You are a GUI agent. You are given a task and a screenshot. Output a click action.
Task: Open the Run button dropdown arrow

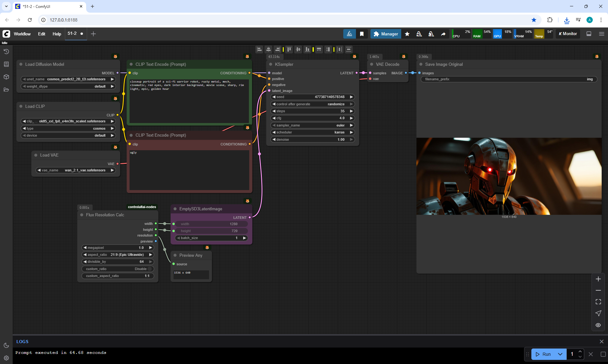[560, 354]
